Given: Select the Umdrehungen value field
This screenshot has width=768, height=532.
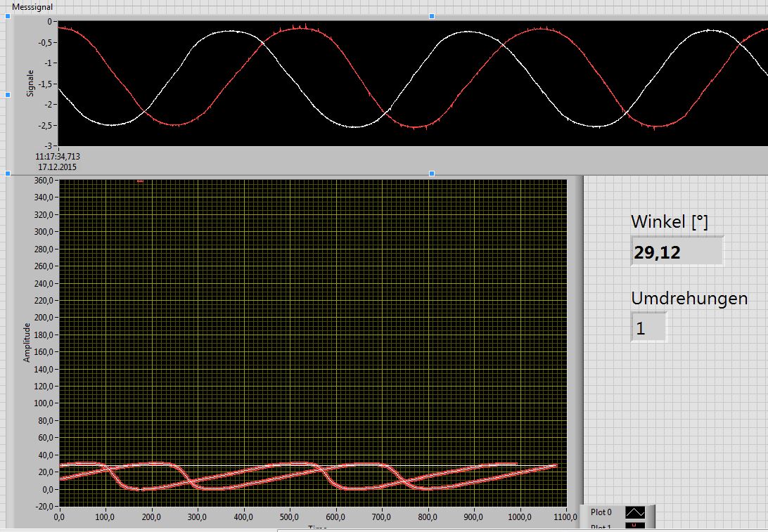Looking at the screenshot, I should coord(648,327).
